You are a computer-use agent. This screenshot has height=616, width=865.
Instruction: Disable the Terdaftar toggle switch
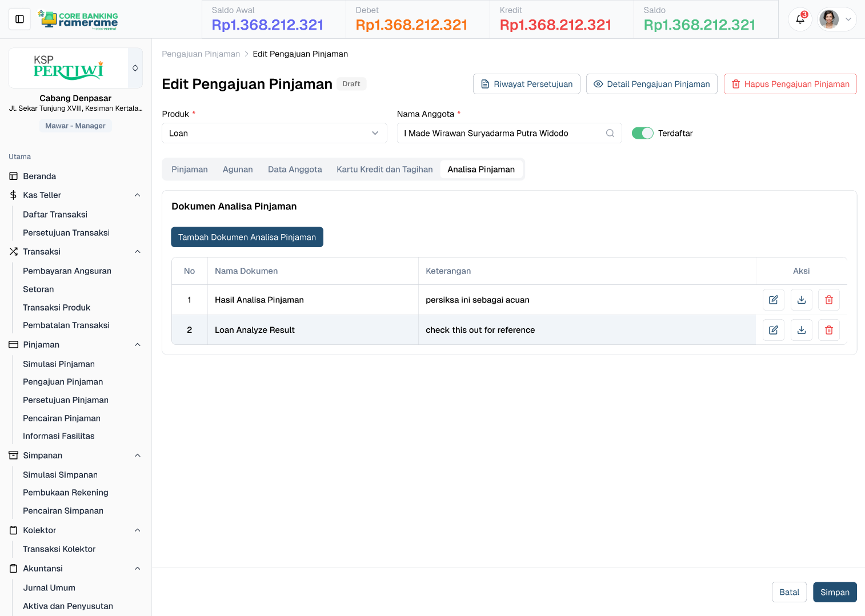(x=642, y=133)
